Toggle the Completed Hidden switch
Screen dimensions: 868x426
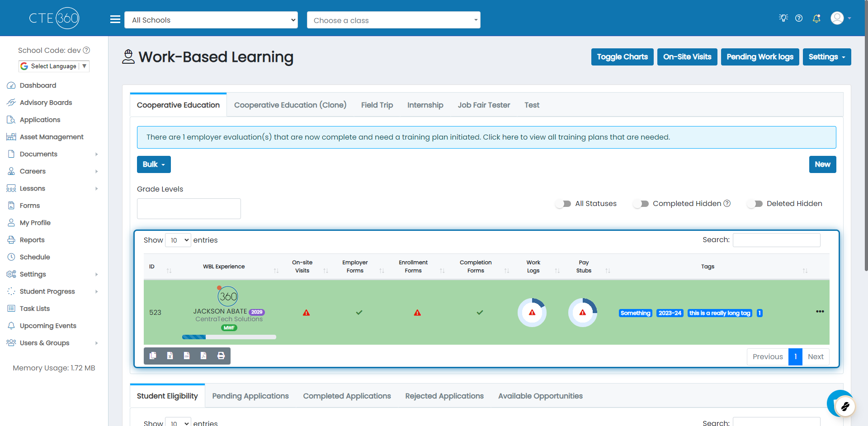click(641, 204)
